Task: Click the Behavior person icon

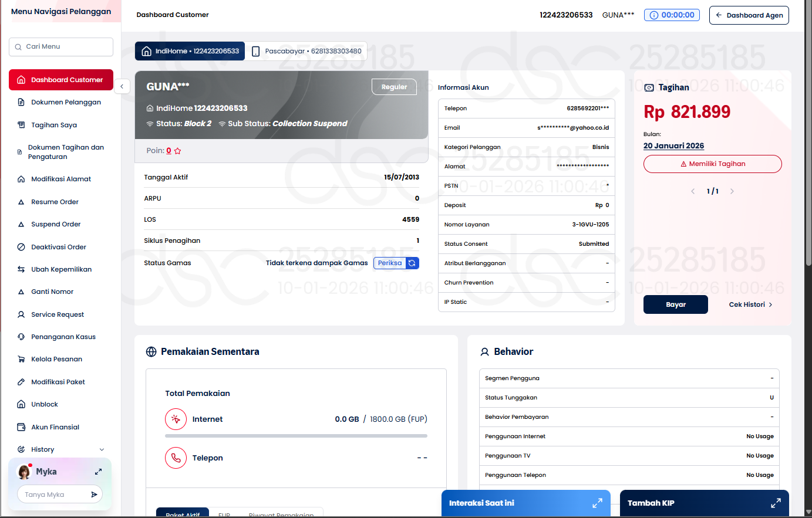Action: point(484,351)
